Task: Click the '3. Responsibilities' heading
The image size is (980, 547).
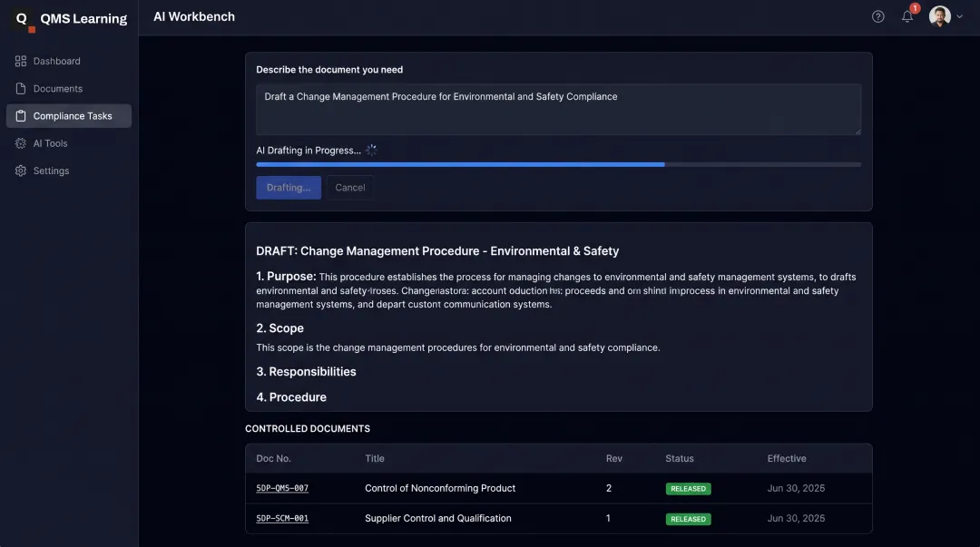Action: (x=307, y=371)
